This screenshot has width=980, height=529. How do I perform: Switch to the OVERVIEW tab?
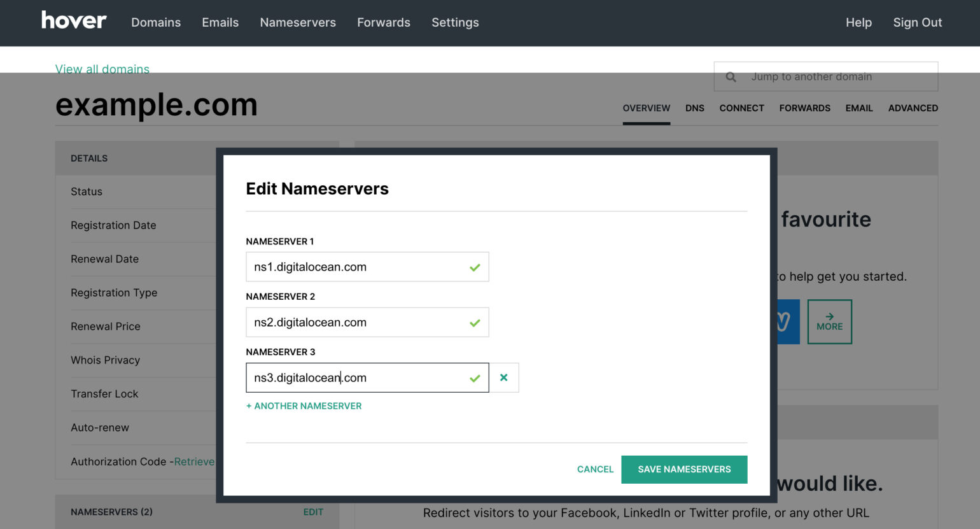[646, 108]
